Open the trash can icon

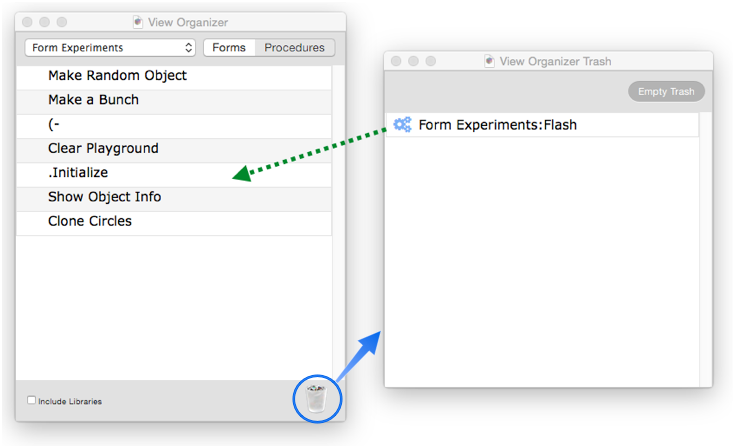(x=316, y=399)
